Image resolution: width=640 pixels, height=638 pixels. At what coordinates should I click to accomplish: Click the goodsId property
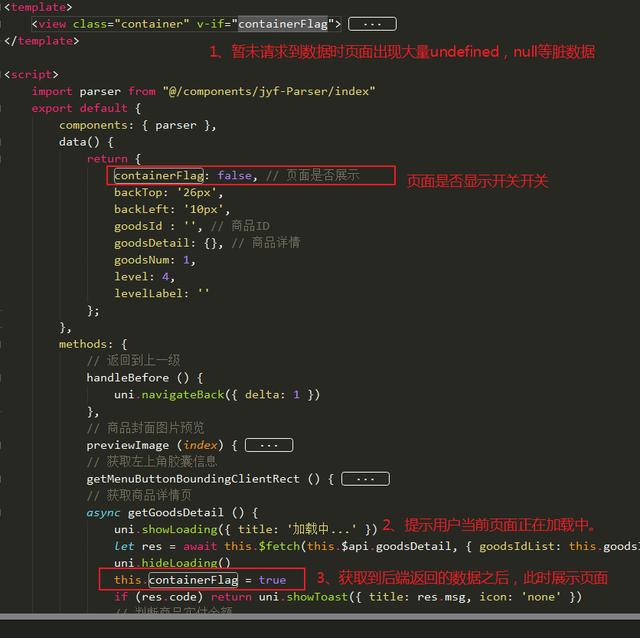[138, 226]
